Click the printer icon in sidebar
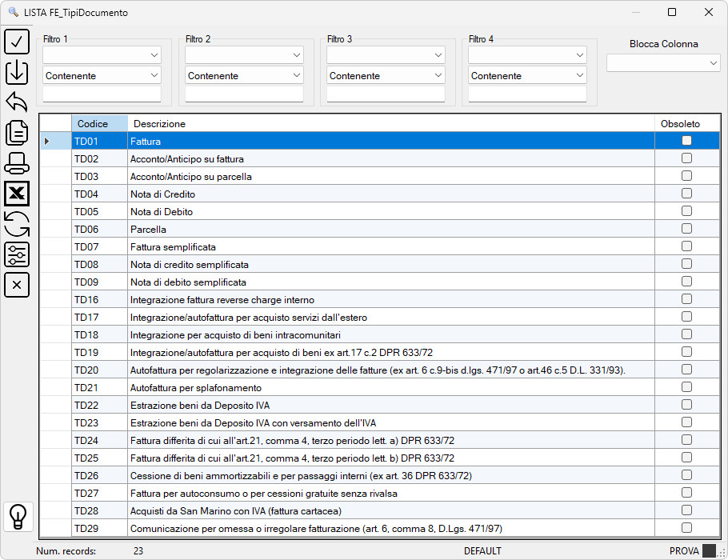 [x=17, y=163]
